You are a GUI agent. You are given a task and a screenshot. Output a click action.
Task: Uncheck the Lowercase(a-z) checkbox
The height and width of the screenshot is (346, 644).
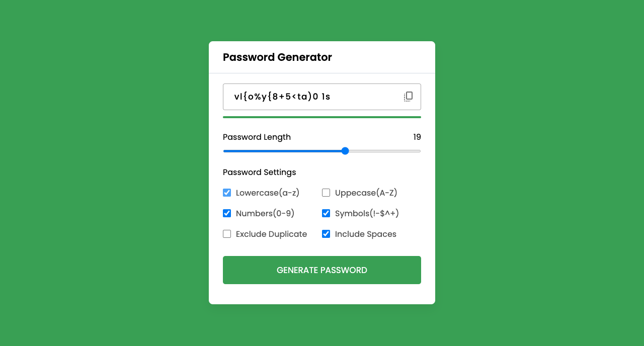click(x=226, y=193)
